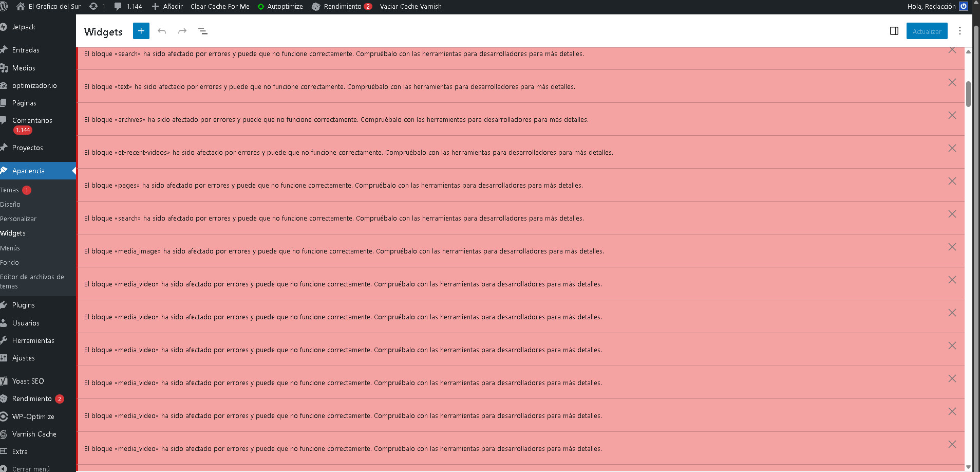Click the Menús submenu link
This screenshot has width=980, height=472.
click(10, 248)
